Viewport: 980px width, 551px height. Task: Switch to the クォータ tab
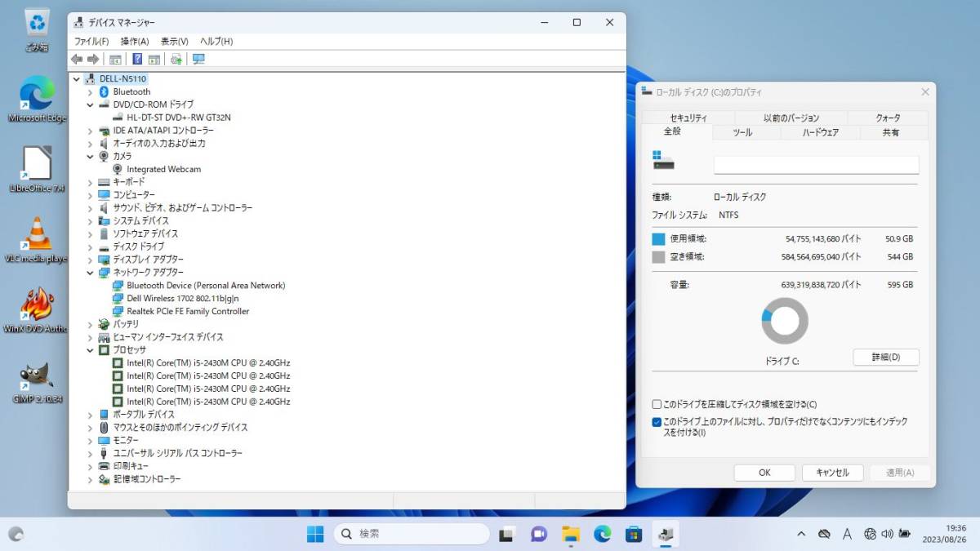pyautogui.click(x=889, y=118)
